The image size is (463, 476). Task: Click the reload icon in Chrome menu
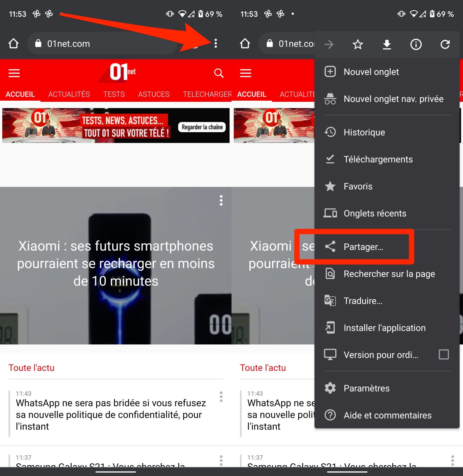click(x=445, y=45)
